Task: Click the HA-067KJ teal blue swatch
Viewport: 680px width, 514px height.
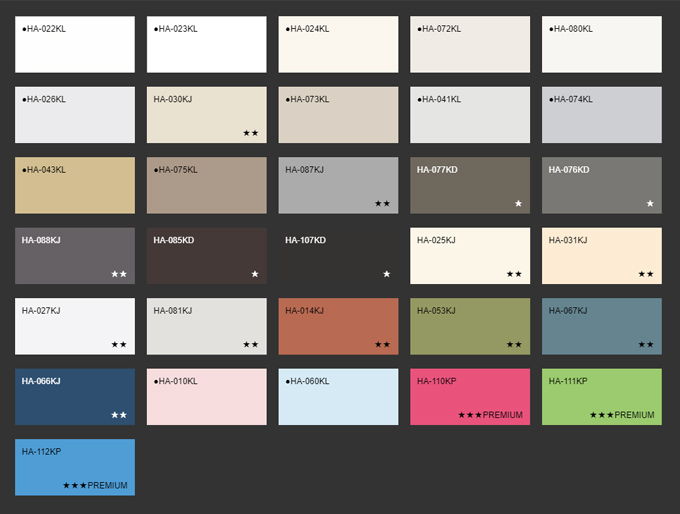Action: [x=602, y=326]
